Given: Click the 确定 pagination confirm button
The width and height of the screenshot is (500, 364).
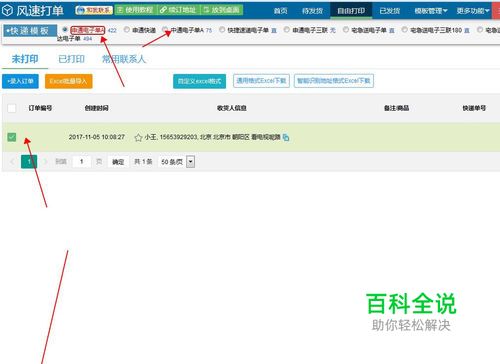Looking at the screenshot, I should 118,162.
